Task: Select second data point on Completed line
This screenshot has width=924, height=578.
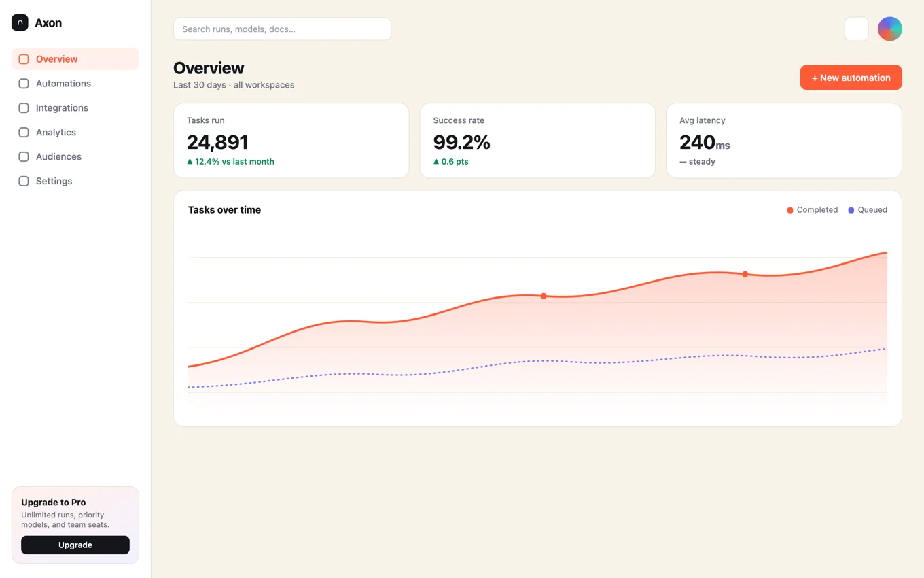Action: point(745,274)
